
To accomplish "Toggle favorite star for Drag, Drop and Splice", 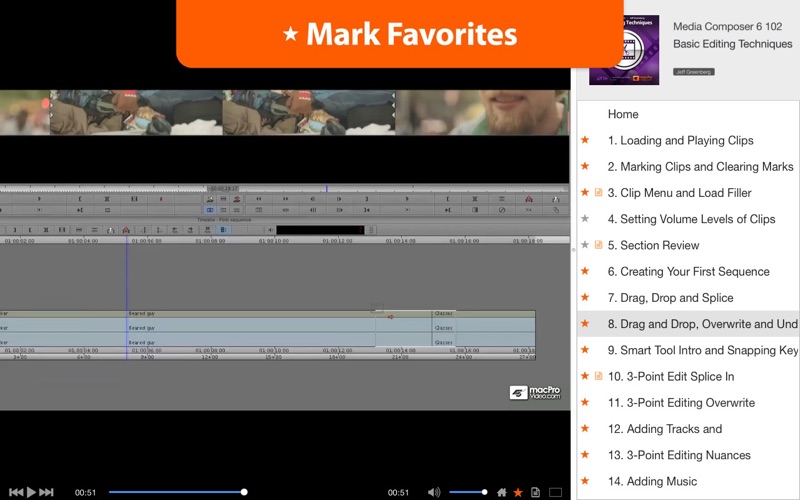I will tap(585, 297).
